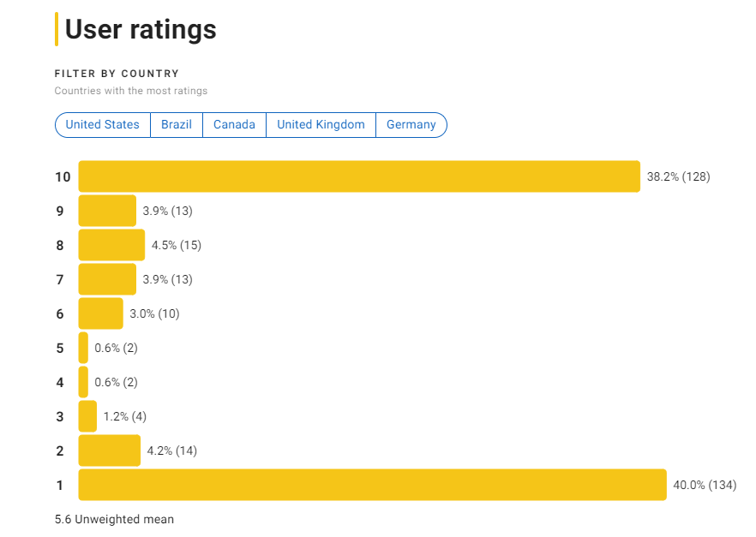Filter ratings by United States
The height and width of the screenshot is (537, 756).
point(102,125)
